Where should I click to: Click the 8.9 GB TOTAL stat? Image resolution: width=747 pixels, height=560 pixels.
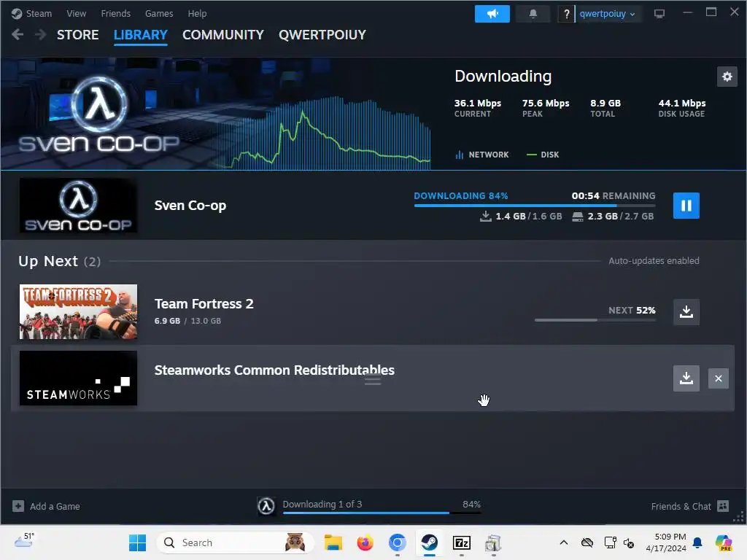605,108
